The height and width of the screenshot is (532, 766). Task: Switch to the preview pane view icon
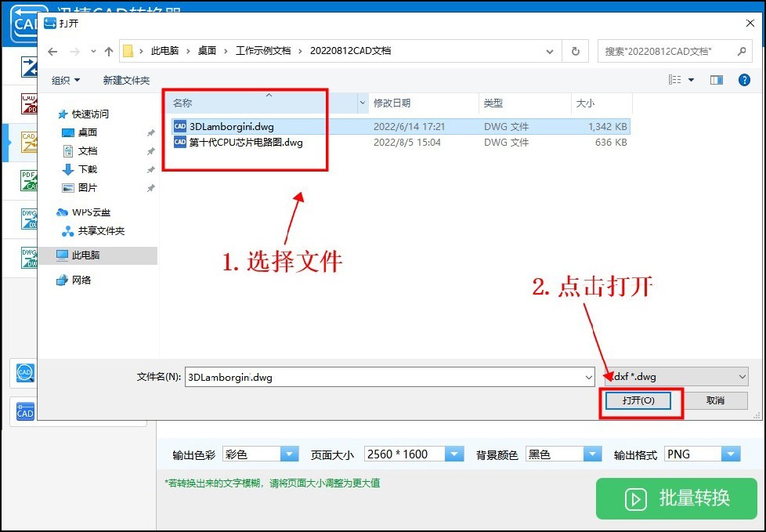pyautogui.click(x=717, y=79)
